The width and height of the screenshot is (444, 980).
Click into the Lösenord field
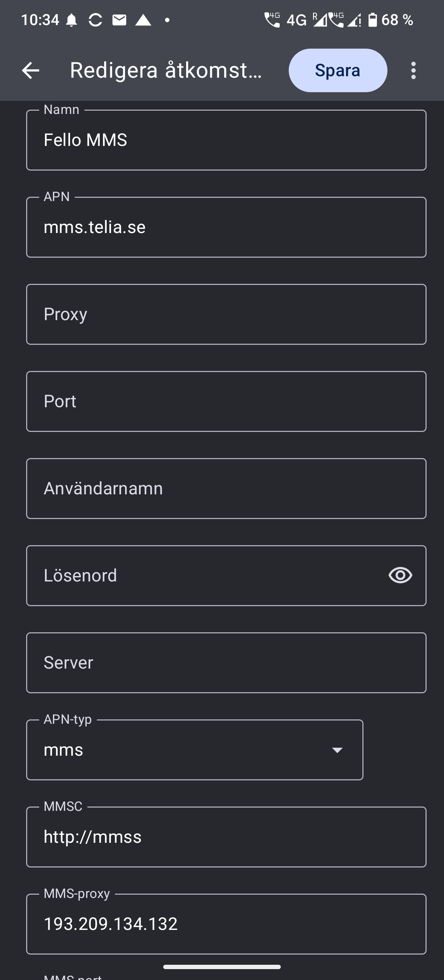pos(205,576)
